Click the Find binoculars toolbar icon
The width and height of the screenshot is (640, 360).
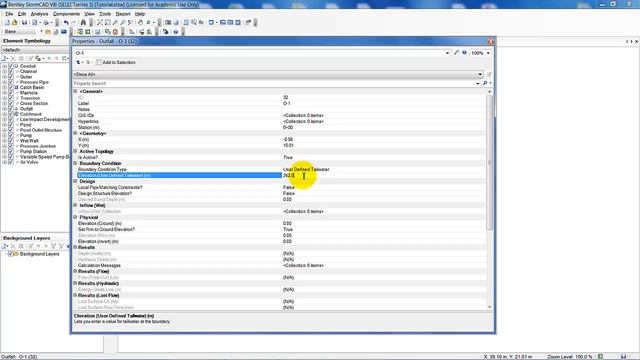[83, 22]
